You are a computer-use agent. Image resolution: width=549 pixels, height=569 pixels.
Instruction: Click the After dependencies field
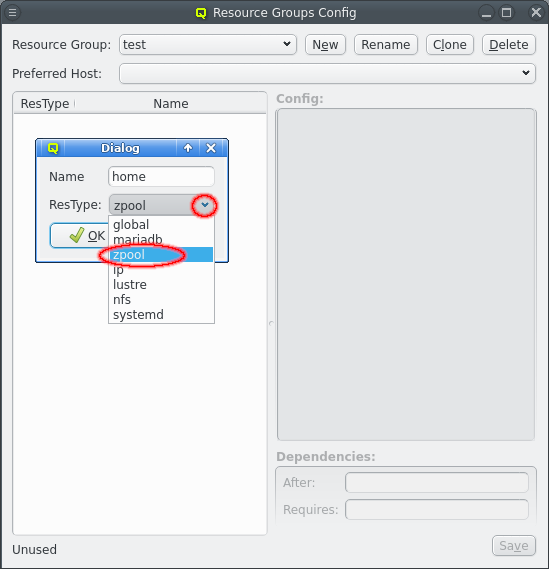(x=437, y=483)
